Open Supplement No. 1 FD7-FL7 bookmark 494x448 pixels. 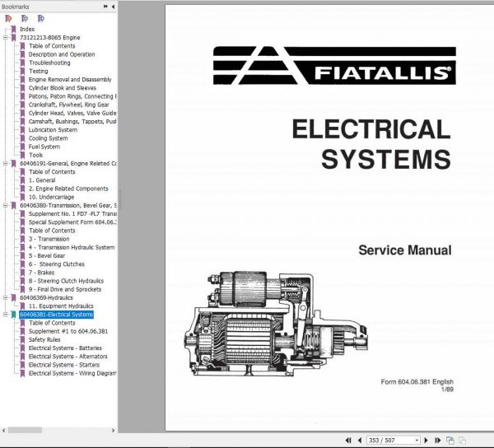click(72, 214)
